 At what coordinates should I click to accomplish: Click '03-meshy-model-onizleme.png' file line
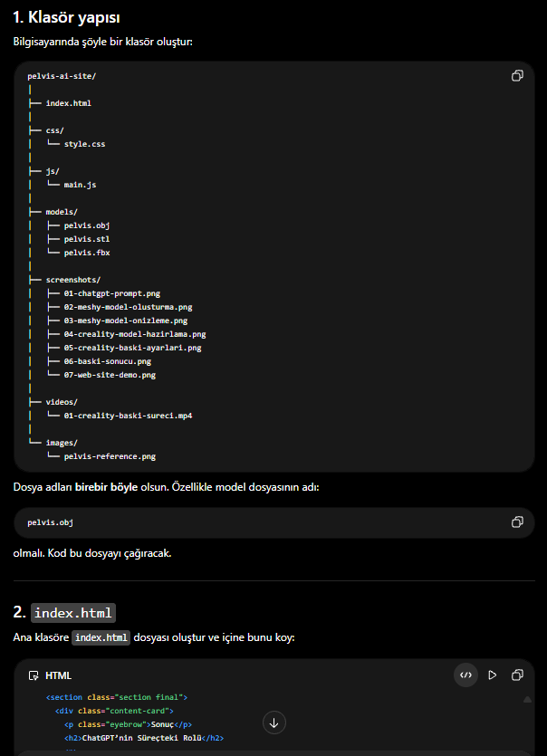pos(126,321)
